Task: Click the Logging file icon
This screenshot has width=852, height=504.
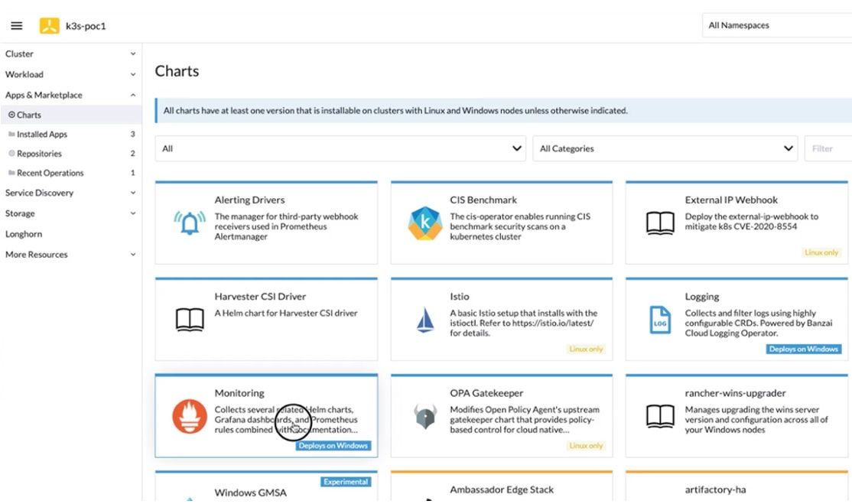Action: [x=659, y=320]
